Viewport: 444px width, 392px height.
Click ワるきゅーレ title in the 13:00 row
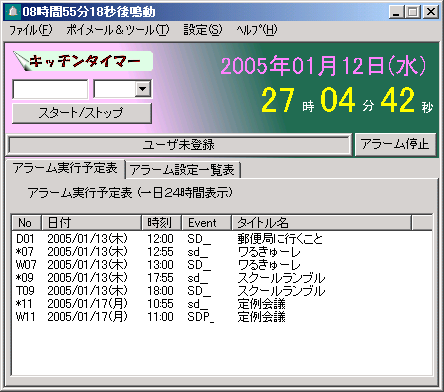[269, 265]
